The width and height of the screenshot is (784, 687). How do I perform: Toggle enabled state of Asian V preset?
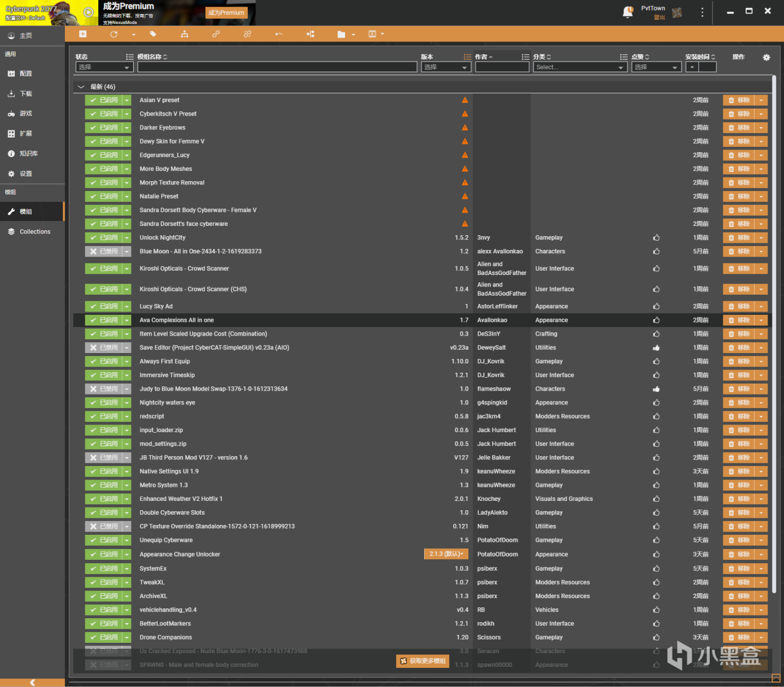(103, 100)
